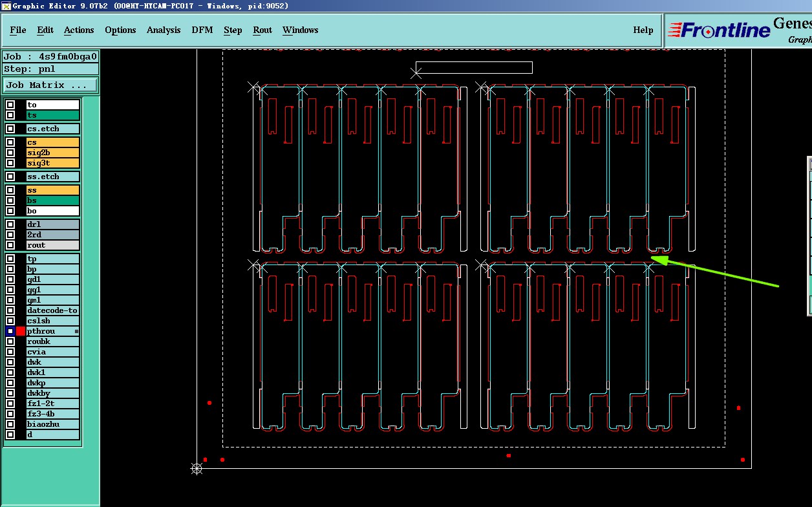Click the X marker on the top white rectangle
This screenshot has height=507, width=812.
(x=416, y=74)
